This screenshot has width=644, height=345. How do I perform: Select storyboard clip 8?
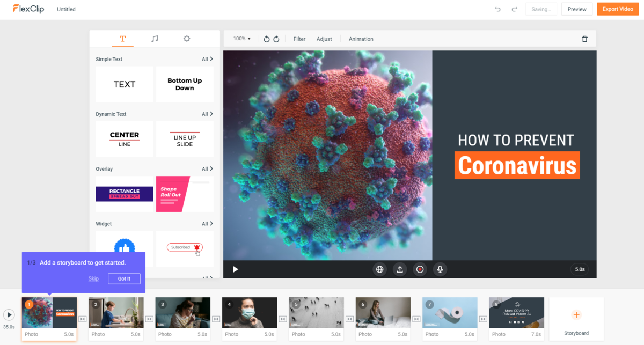516,313
